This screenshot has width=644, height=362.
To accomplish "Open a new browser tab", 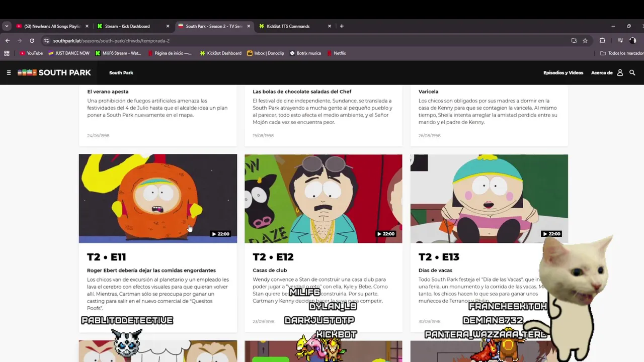I will [342, 26].
